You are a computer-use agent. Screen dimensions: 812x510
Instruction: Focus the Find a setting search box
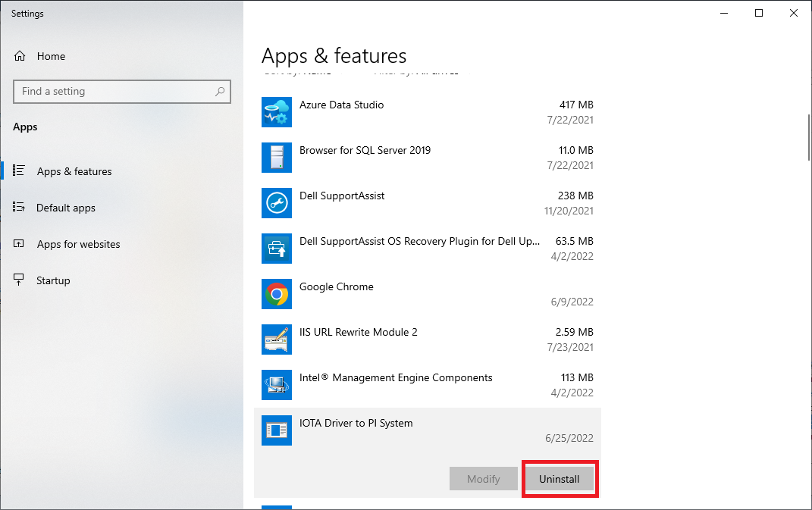pos(122,92)
